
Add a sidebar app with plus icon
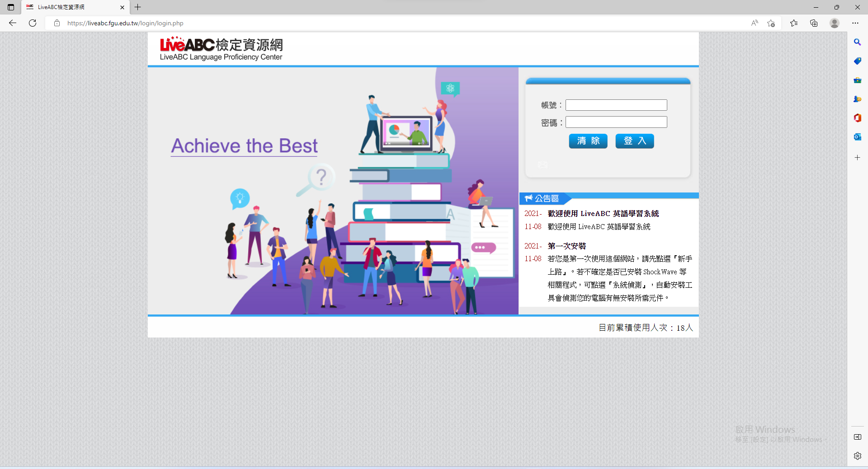pos(857,158)
